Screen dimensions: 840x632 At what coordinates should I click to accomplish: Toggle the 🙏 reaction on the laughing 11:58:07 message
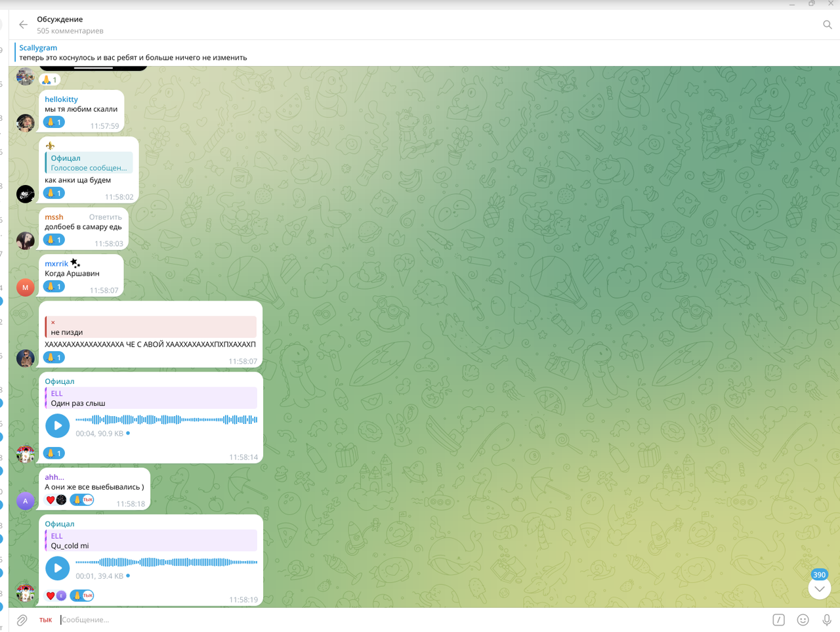(54, 358)
